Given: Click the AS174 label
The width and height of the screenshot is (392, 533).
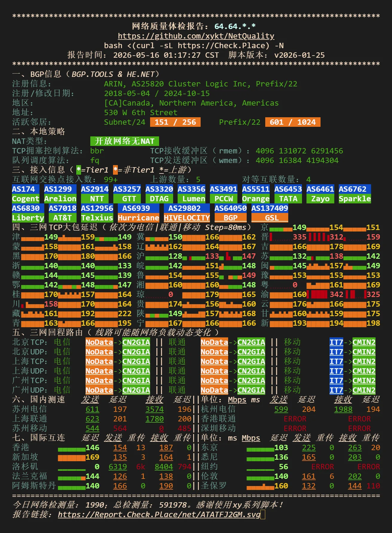Looking at the screenshot, I should tap(26, 189).
